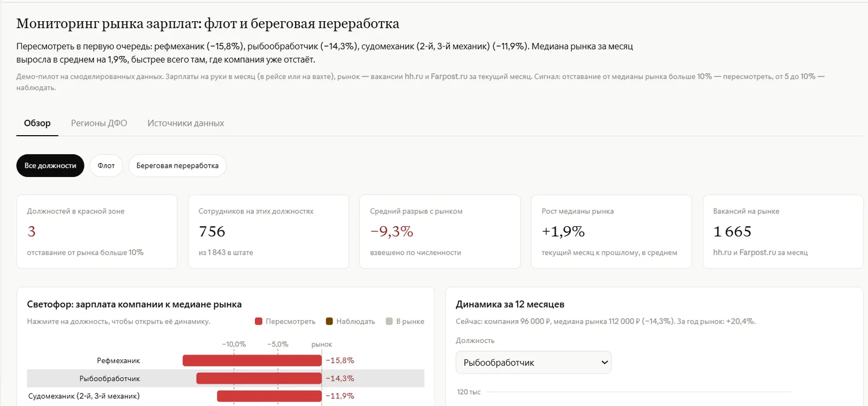Screen dimensions: 868x406
Task: Click the red Рыбообработчик bar
Action: click(x=259, y=378)
